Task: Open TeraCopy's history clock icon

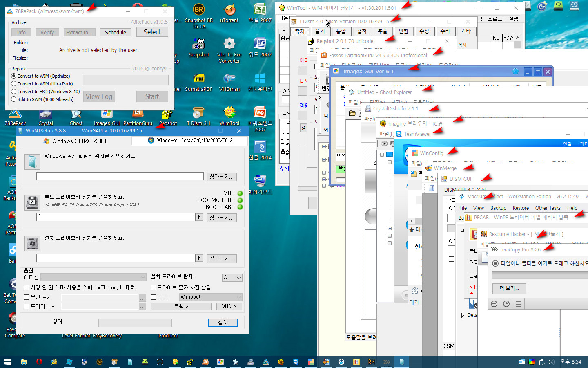Action: pos(506,304)
